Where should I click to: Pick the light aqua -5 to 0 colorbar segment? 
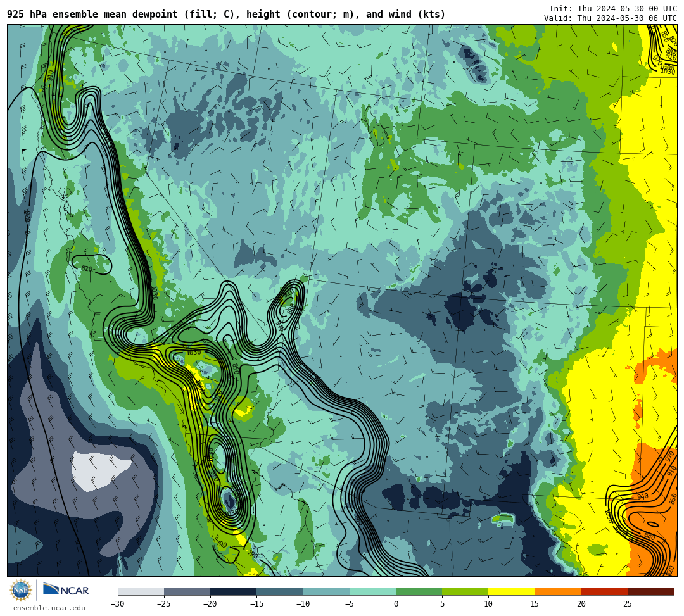pos(372,591)
